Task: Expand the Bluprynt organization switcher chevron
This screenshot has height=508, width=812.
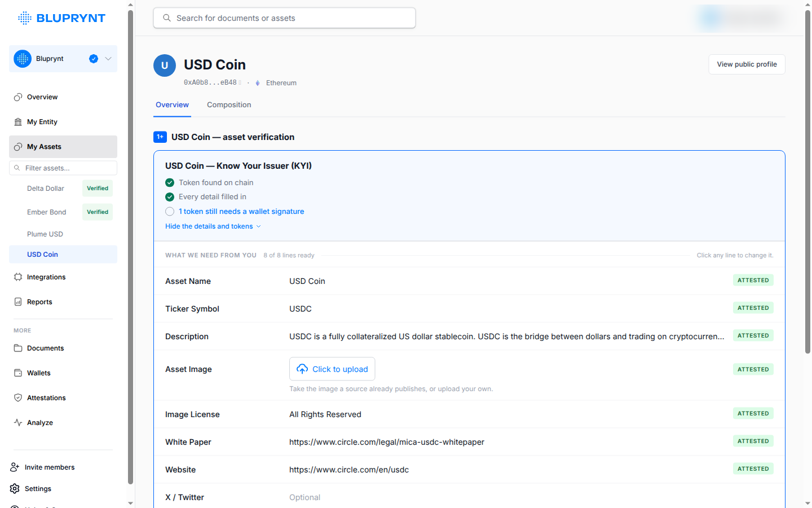Action: coord(108,59)
